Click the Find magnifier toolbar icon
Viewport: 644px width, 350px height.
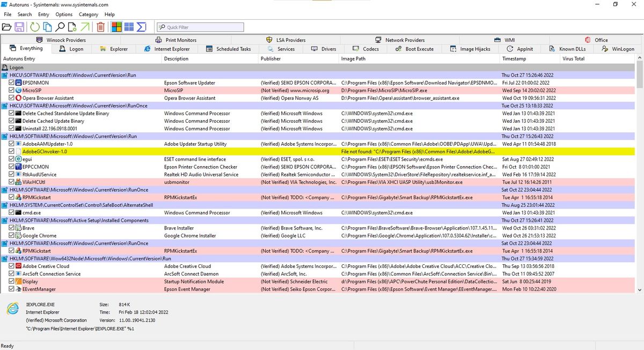(60, 27)
